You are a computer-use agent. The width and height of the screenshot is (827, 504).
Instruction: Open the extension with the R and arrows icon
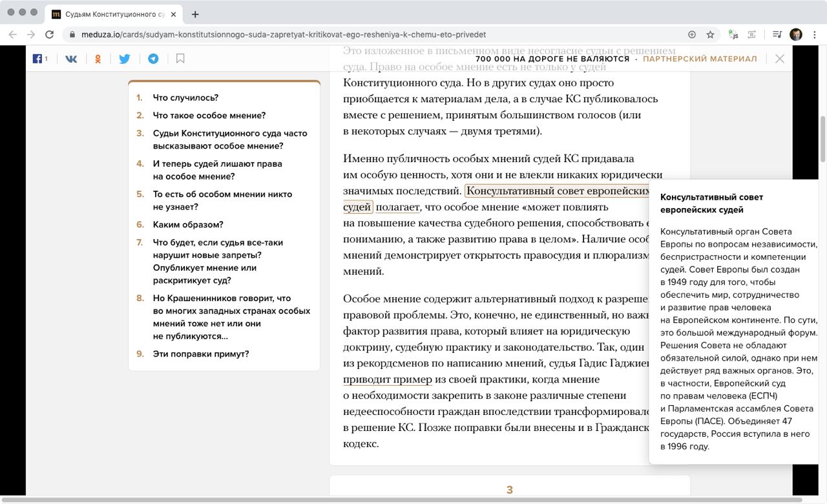pyautogui.click(x=752, y=34)
